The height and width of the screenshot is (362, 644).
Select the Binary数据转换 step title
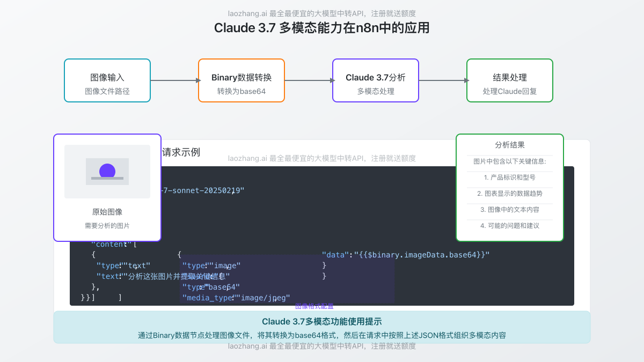click(x=241, y=78)
